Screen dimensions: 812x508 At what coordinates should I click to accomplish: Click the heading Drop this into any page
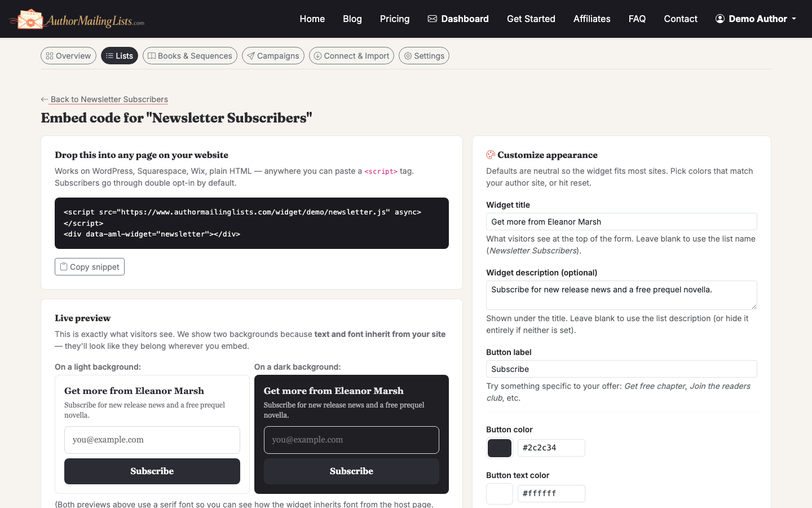(x=142, y=155)
